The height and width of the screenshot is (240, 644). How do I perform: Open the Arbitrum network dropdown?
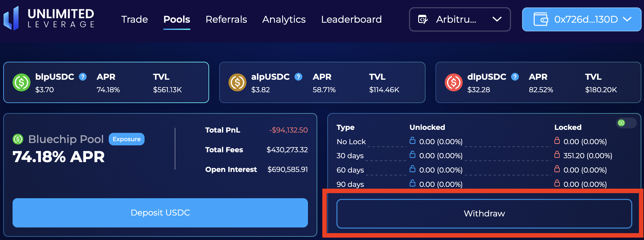tap(460, 19)
